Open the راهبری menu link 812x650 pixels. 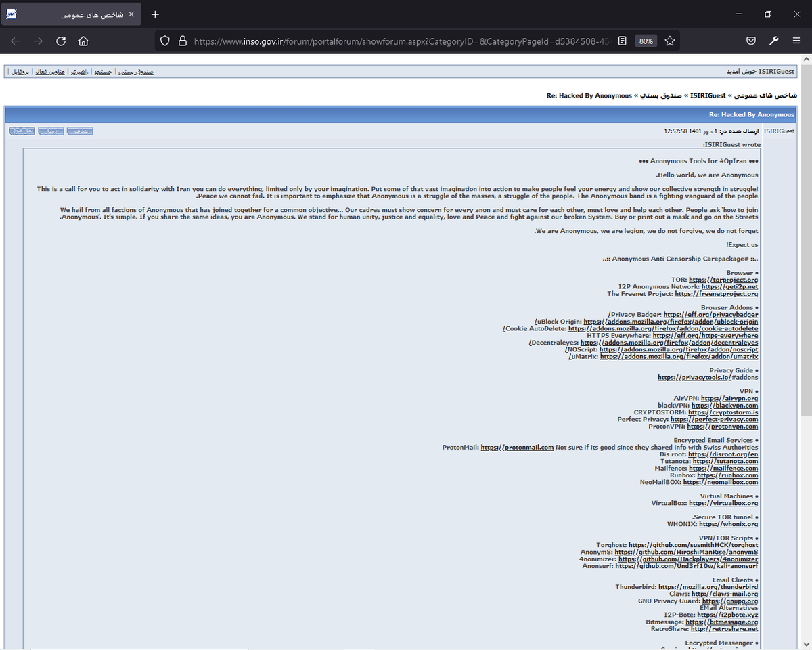(x=80, y=72)
